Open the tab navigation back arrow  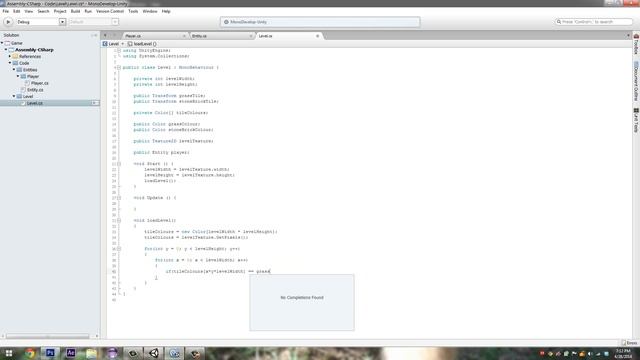[105, 36]
